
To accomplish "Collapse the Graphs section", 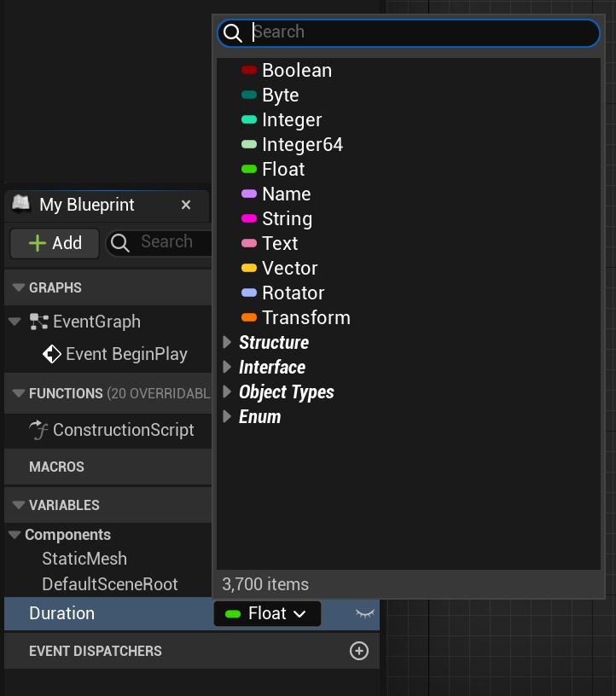I will [19, 287].
